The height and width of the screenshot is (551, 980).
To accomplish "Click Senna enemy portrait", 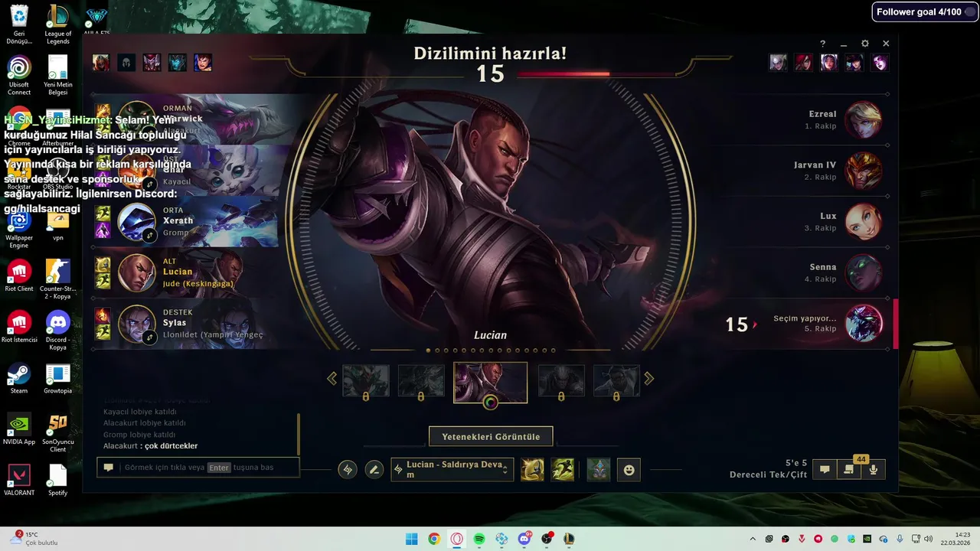I will point(864,273).
